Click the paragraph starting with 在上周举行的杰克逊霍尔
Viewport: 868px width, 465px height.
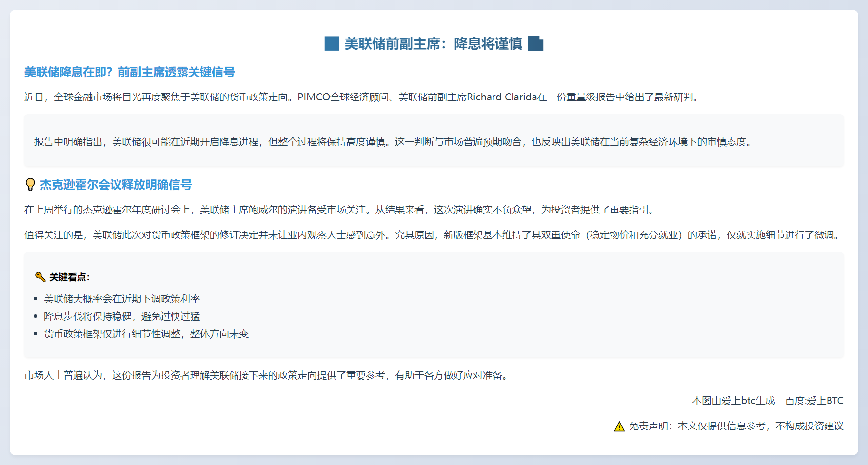[340, 210]
